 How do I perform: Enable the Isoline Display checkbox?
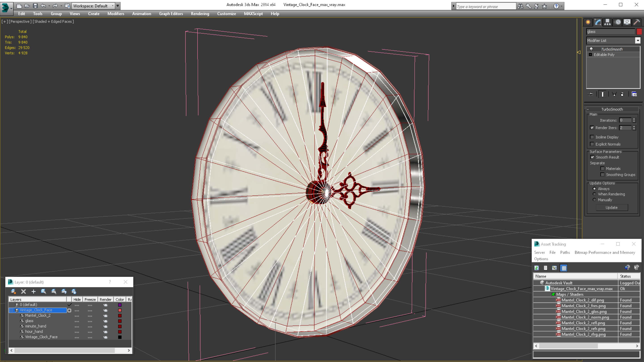(x=592, y=137)
